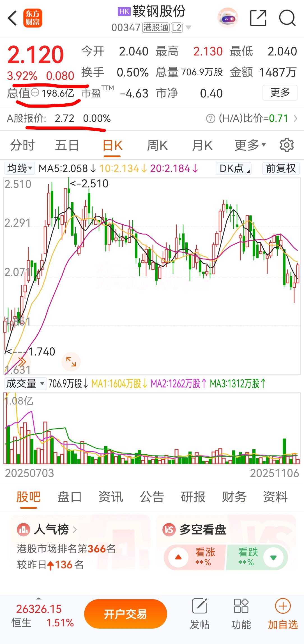Viewport: 304px width, 644px height.
Task: Open the Eastmoney orange logo
Action: (33, 18)
